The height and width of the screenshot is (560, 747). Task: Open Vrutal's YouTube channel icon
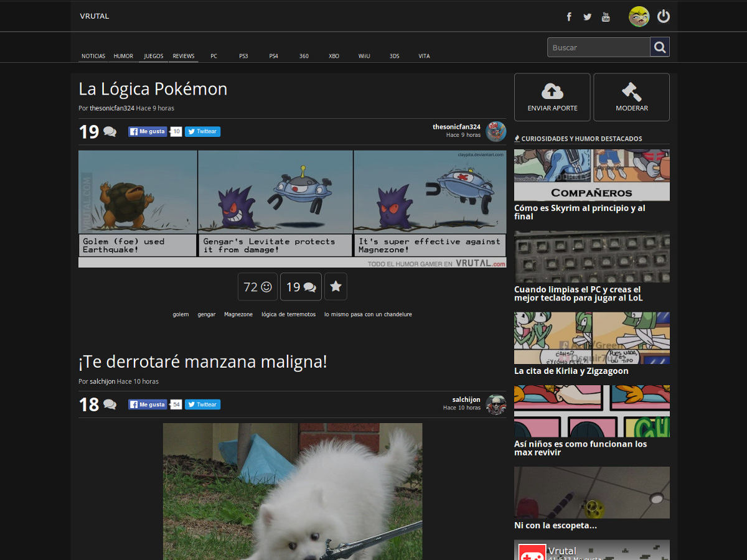pyautogui.click(x=606, y=17)
